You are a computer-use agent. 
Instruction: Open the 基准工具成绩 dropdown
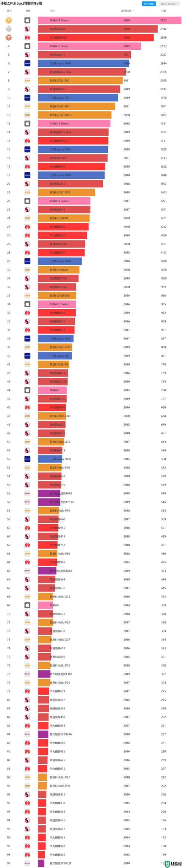169,4
